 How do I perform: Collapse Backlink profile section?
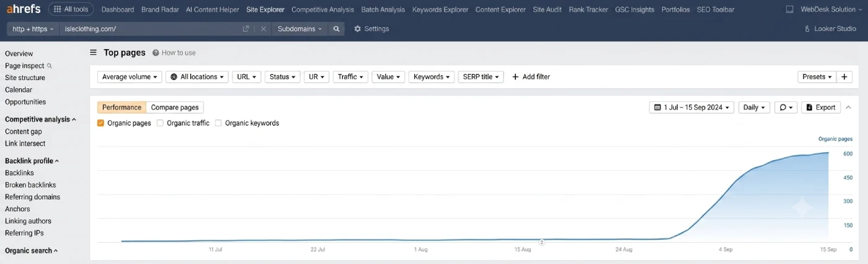pyautogui.click(x=32, y=161)
